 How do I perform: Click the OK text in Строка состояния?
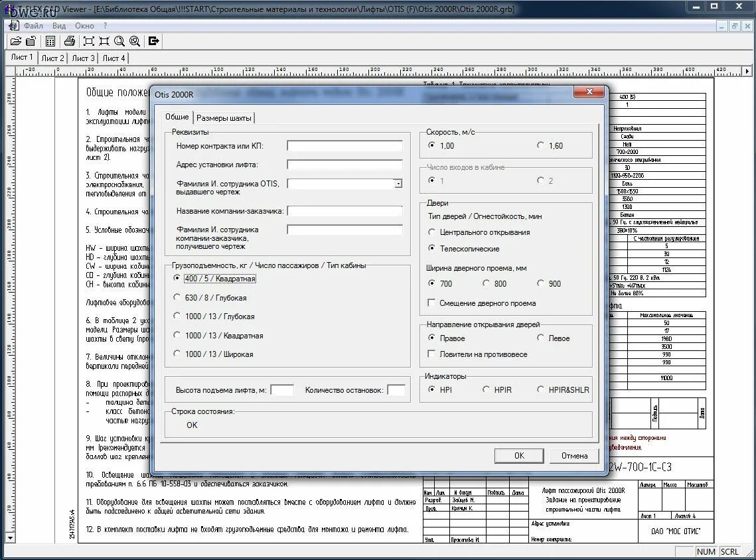click(192, 425)
